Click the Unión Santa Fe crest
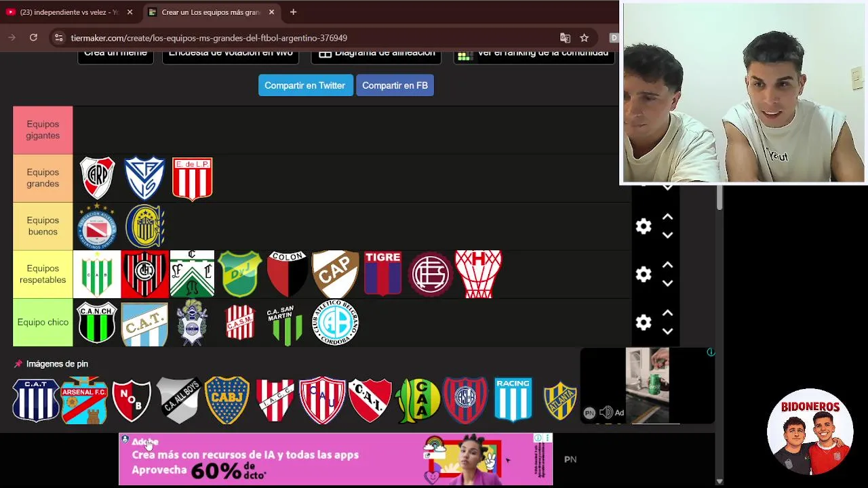Screen dimensions: 868x488 click(322, 400)
